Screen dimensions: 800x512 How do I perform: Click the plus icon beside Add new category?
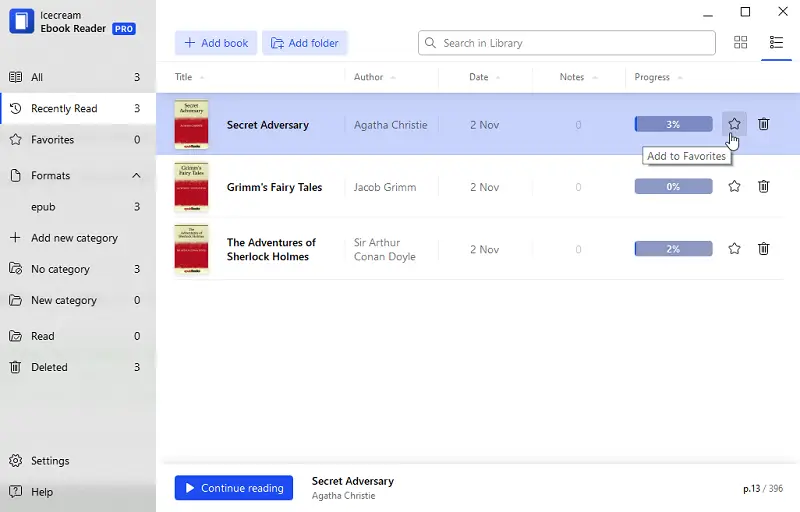[x=16, y=238]
